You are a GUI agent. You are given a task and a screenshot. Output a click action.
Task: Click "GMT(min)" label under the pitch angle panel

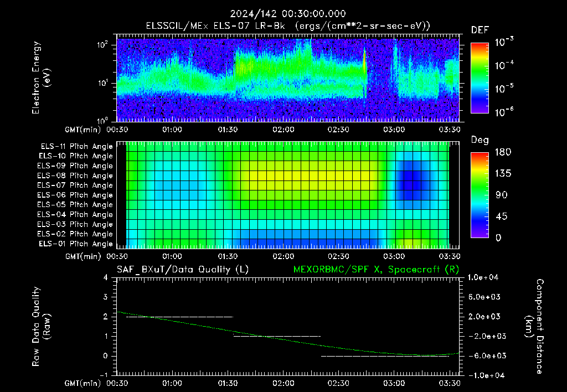(x=83, y=257)
